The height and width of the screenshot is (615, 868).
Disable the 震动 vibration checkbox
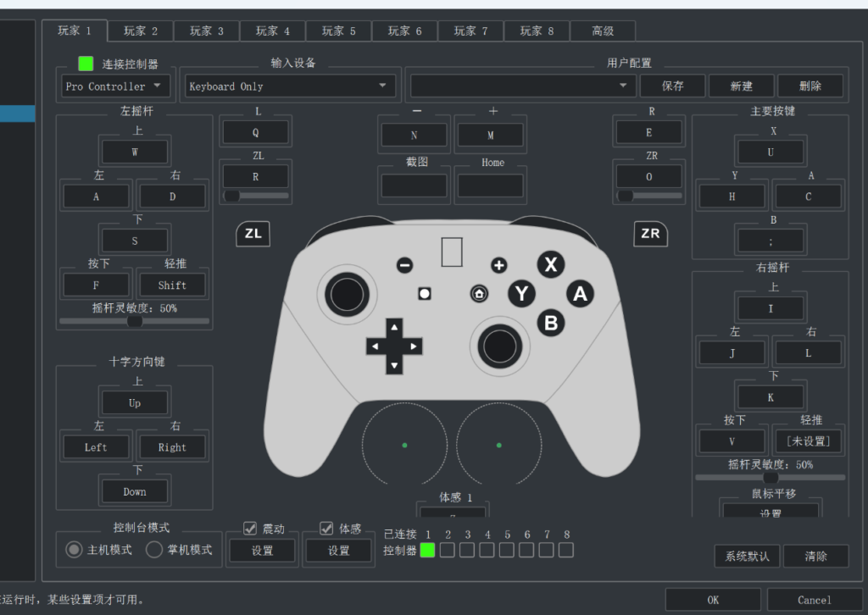(250, 529)
